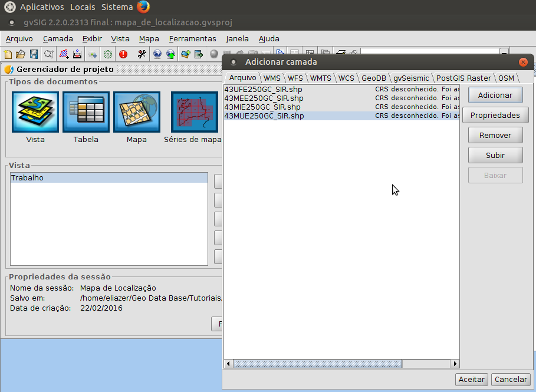Open the Ferramentas menu
Viewport: 536px width, 392px height.
click(192, 39)
